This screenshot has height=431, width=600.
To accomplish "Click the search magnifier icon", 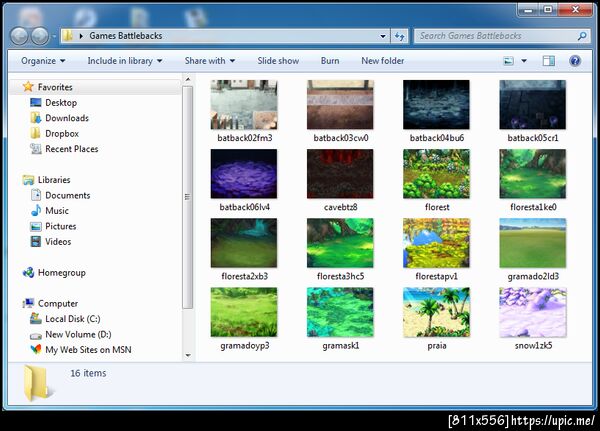I will pos(582,36).
